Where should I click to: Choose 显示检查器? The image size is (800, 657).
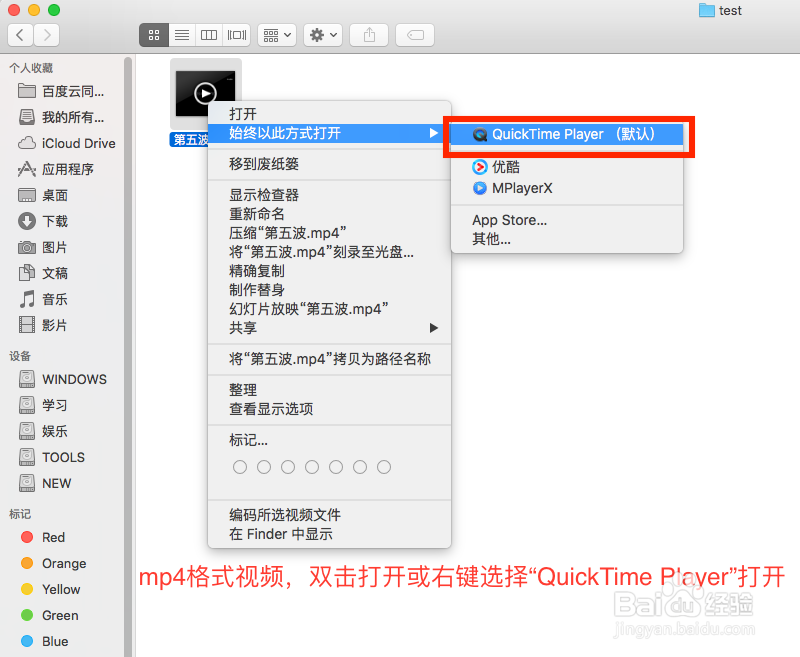pos(330,195)
